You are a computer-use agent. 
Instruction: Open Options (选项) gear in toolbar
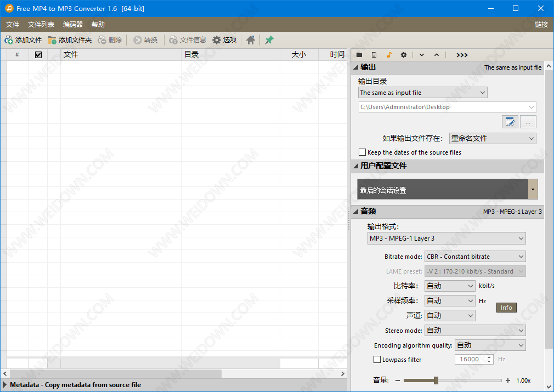[224, 40]
